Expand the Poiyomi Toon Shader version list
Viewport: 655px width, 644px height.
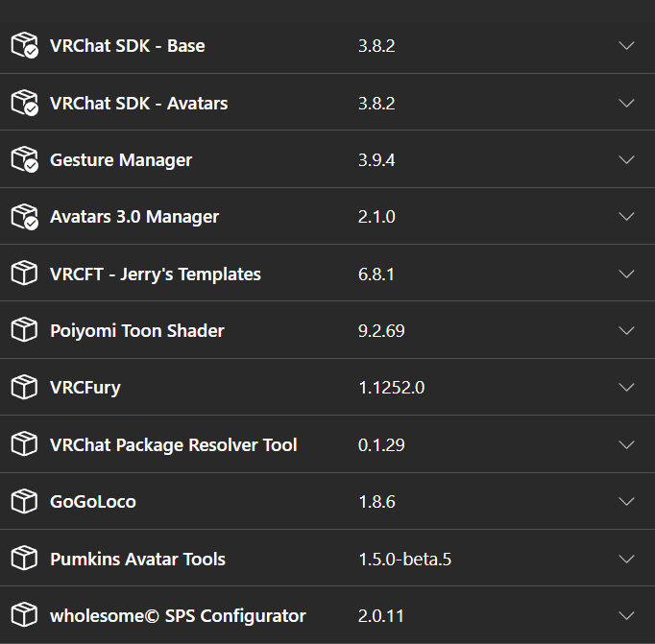point(627,330)
